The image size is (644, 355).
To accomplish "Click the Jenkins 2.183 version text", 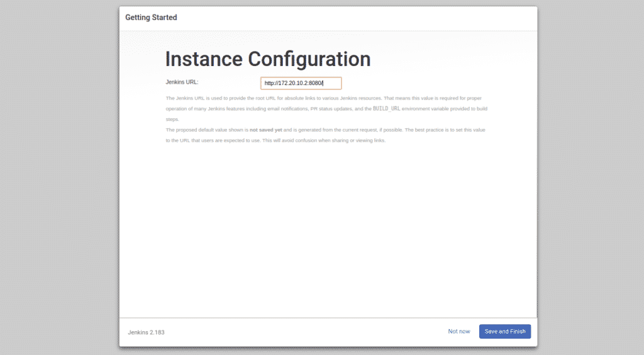I will pos(146,332).
